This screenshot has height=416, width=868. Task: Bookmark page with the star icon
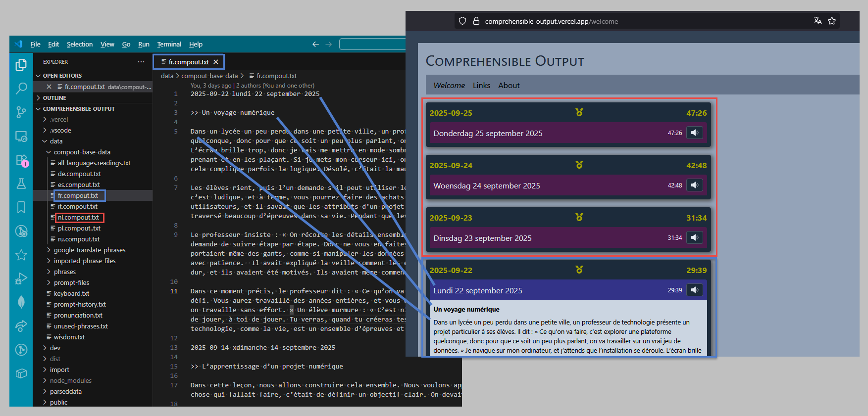pyautogui.click(x=832, y=21)
